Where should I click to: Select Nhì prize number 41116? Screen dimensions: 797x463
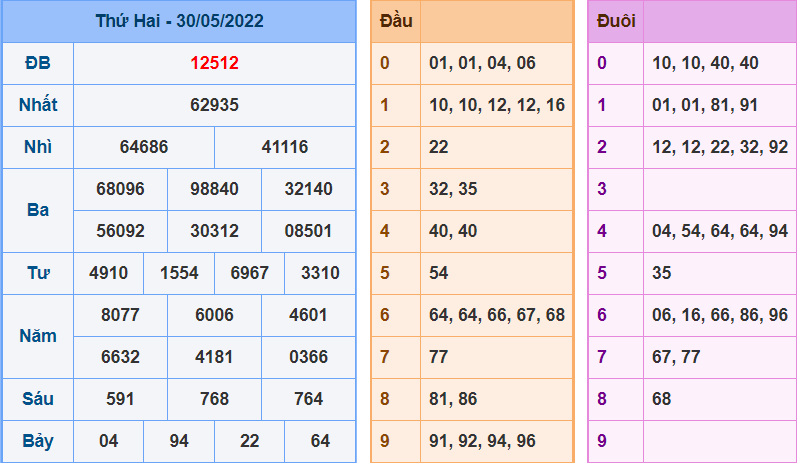[x=285, y=147]
